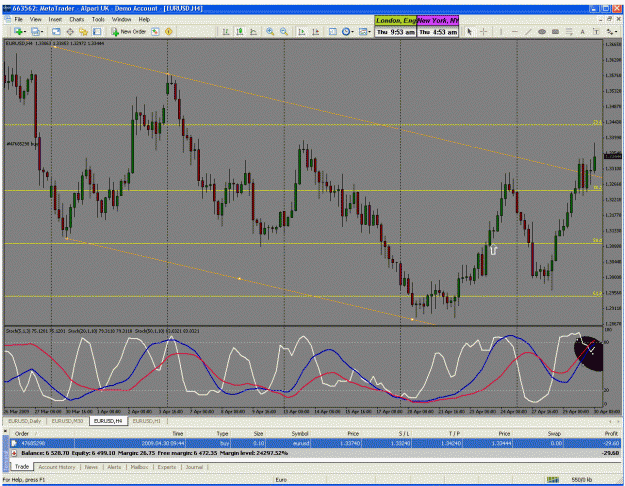Viewport: 625px width, 486px height.
Task: Open the Mailbox tab
Action: (x=139, y=467)
